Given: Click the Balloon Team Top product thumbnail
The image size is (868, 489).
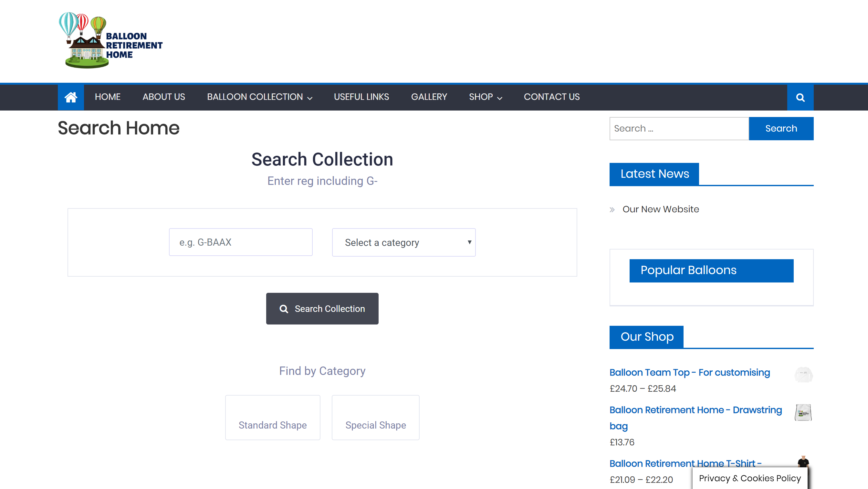Looking at the screenshot, I should point(804,375).
